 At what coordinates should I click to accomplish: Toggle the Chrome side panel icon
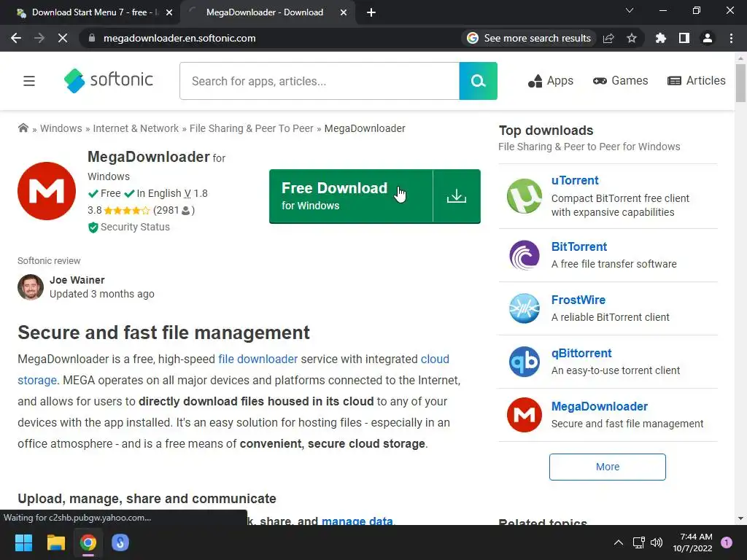pyautogui.click(x=684, y=38)
